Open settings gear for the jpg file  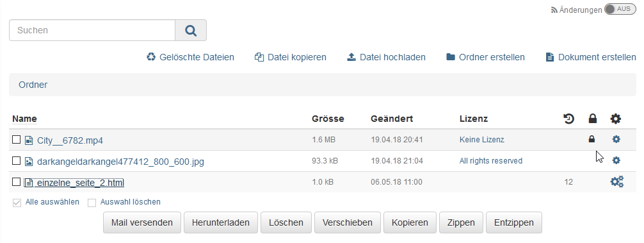[x=616, y=160]
